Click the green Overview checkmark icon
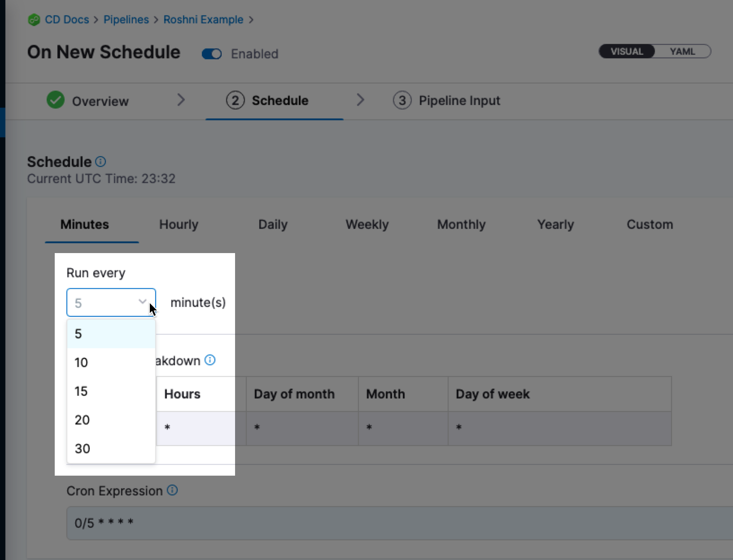 (56, 100)
